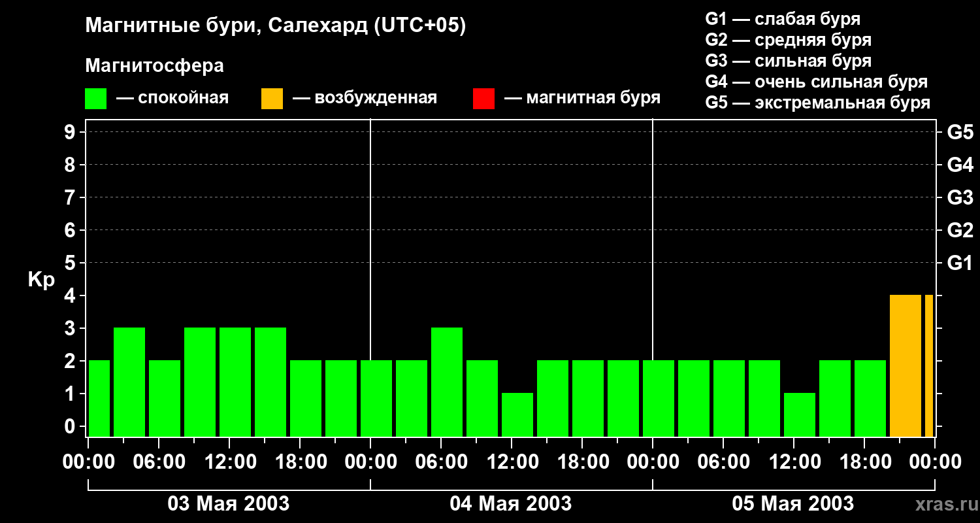Select the chart title 'Магнитные бури, Салехард (UTC+05)'

(276, 26)
